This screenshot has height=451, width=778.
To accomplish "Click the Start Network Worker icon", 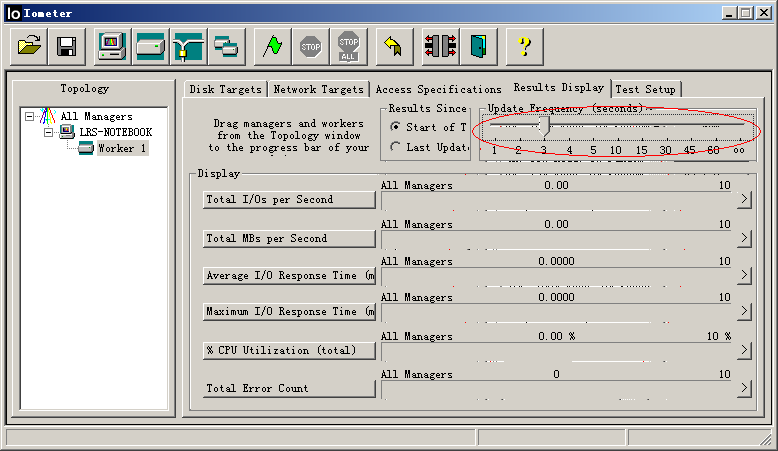I will [188, 46].
